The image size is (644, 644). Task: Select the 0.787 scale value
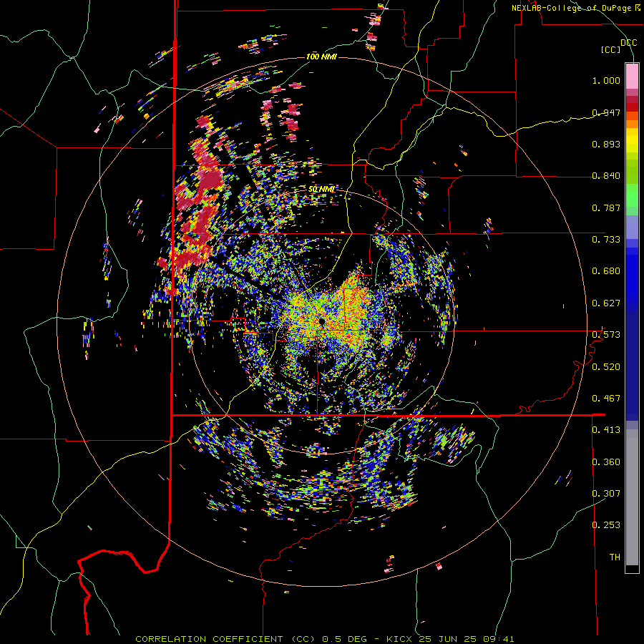pyautogui.click(x=606, y=208)
